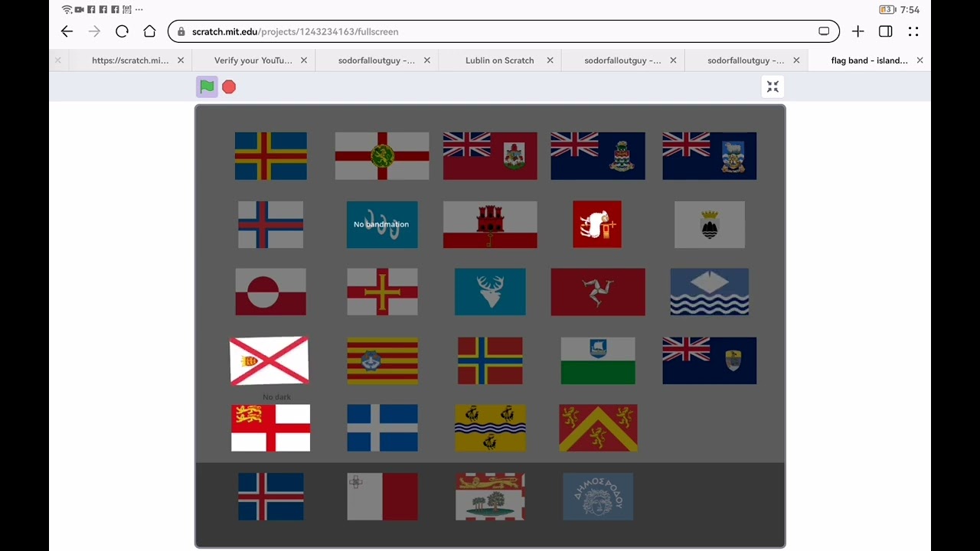This screenshot has height=551, width=980.
Task: Select the blue flag with white waves
Action: 709,292
